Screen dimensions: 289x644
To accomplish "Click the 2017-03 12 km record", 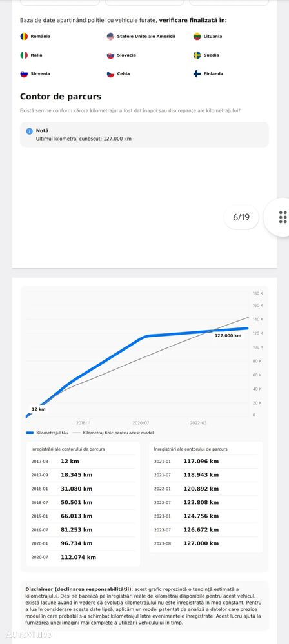I will (x=83, y=461).
